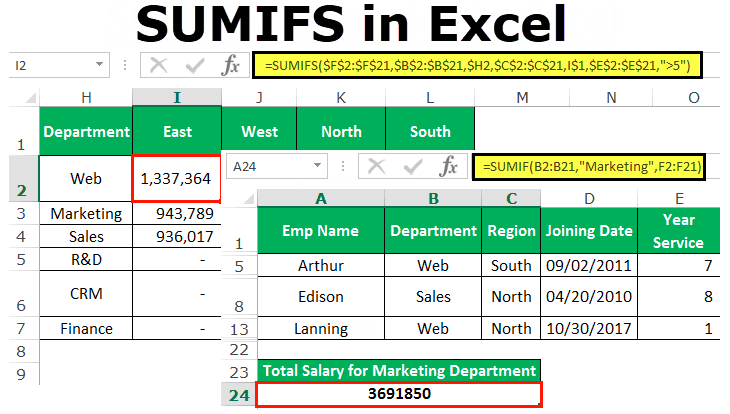The width and height of the screenshot is (730, 414).
Task: Click the Insert Function fx icon beside the SUMIF Marketing formula
Action: click(x=449, y=166)
